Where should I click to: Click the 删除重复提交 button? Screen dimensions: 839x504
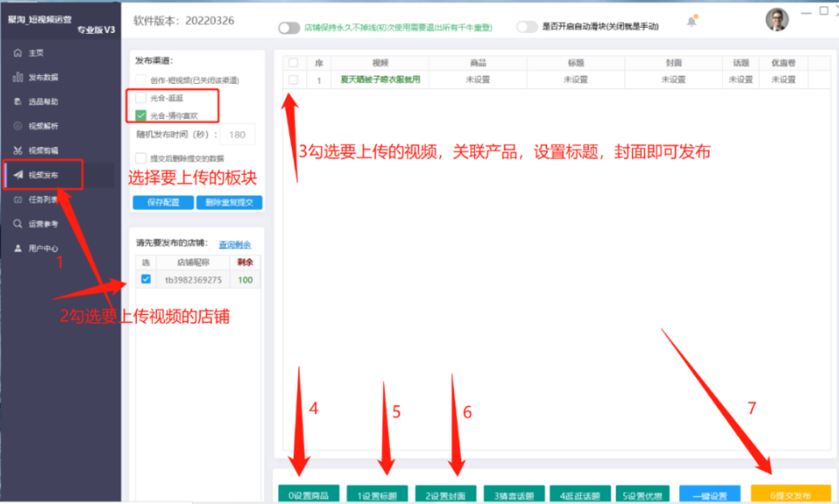(x=229, y=202)
